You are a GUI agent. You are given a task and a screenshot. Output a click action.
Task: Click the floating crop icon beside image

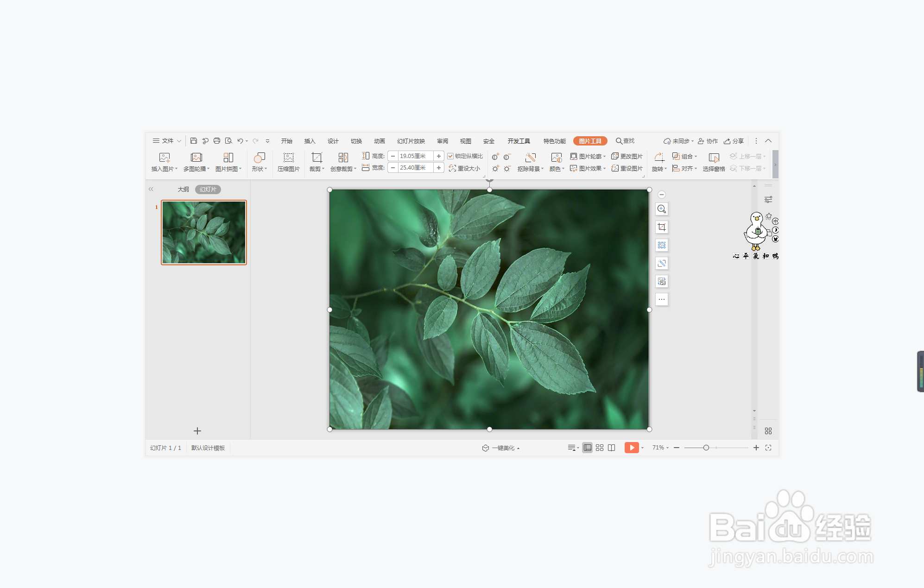pyautogui.click(x=662, y=227)
